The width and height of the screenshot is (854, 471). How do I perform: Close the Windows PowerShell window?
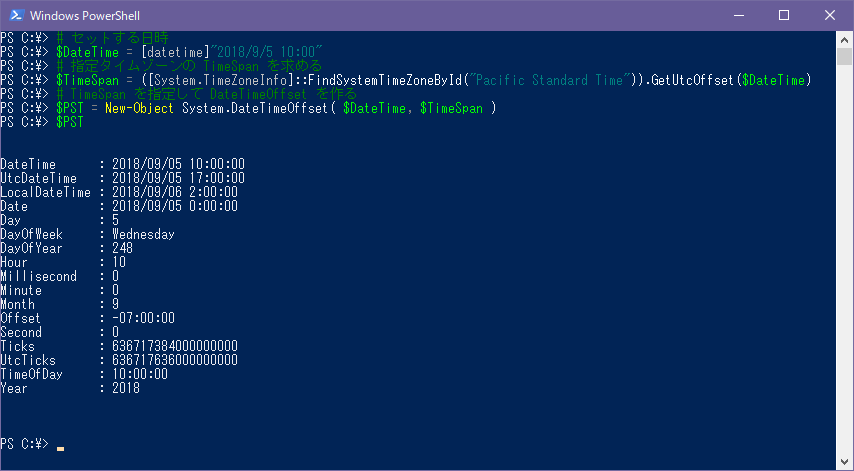(829, 15)
